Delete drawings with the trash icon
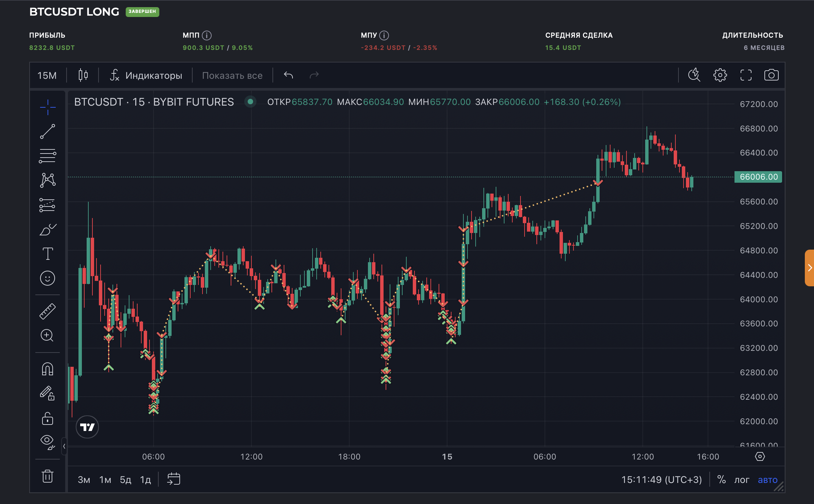 (48, 476)
